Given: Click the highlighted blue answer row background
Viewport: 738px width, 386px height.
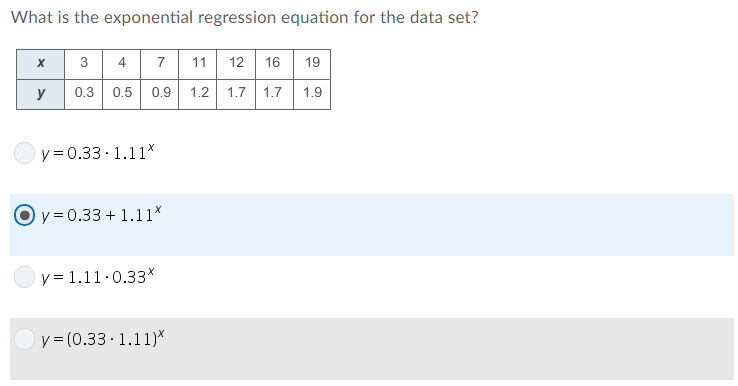Looking at the screenshot, I should [x=372, y=225].
